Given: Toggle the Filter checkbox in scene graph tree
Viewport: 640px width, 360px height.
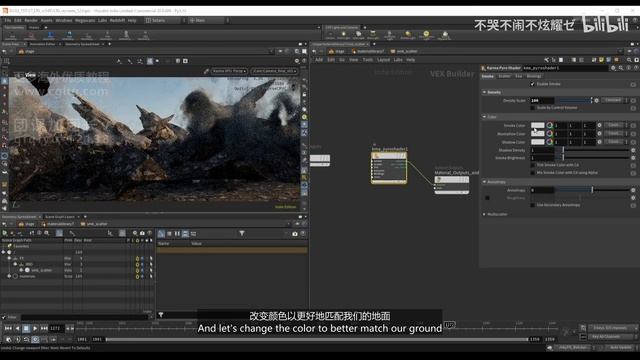Looking at the screenshot, I should pos(4,317).
